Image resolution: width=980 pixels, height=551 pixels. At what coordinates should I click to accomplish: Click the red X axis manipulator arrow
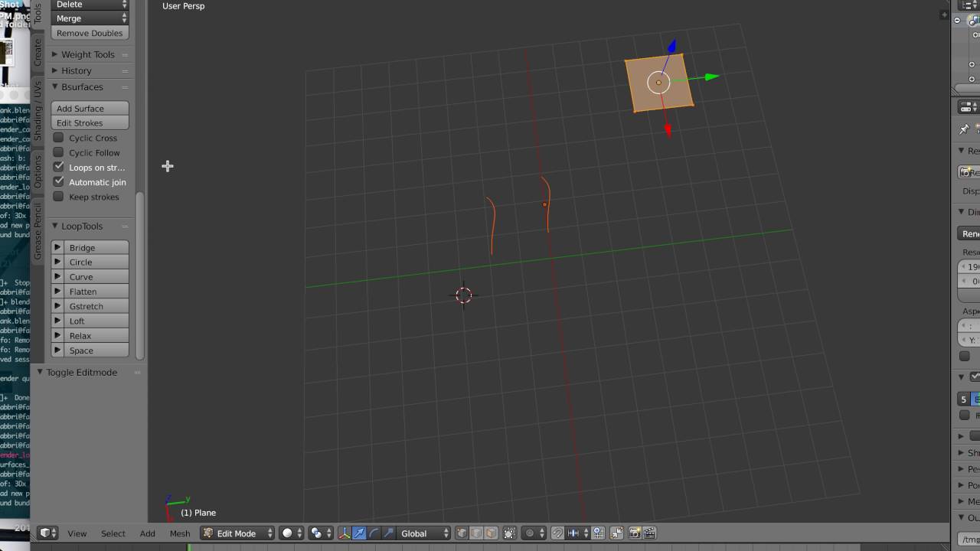coord(668,131)
